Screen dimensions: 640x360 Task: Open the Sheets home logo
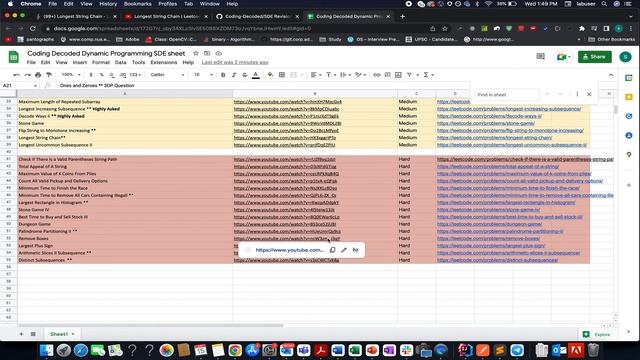coord(13,57)
